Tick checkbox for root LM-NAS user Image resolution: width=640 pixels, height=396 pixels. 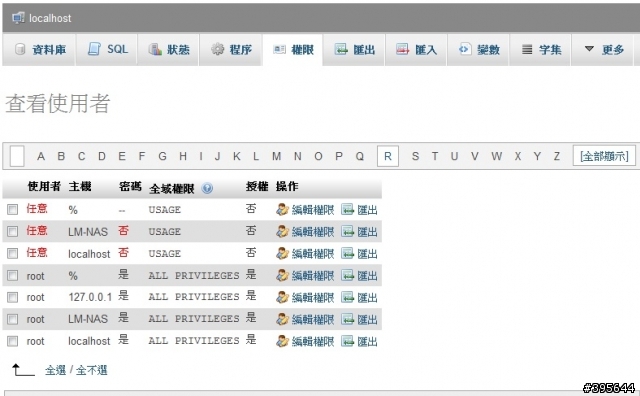pyautogui.click(x=13, y=319)
